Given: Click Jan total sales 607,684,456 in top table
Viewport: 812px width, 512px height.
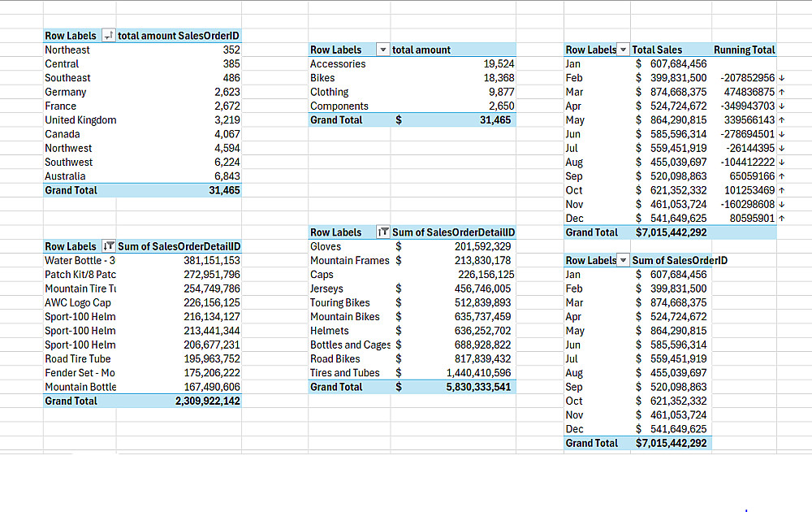Looking at the screenshot, I should [678, 63].
